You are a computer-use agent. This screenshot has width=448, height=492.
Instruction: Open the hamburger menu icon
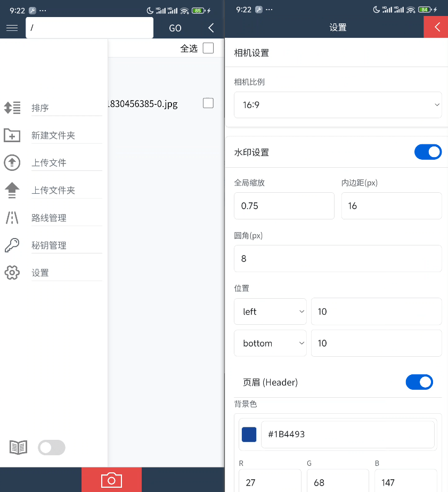tap(12, 28)
